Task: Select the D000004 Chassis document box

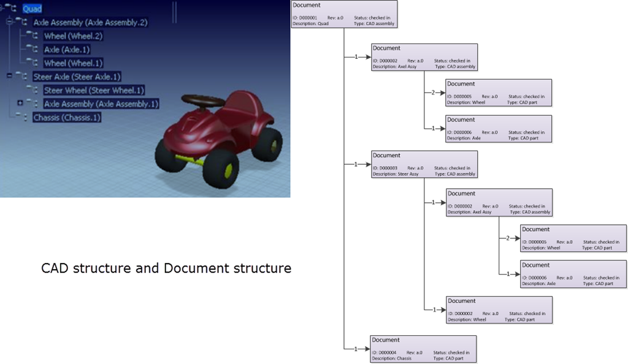Action: (423, 349)
